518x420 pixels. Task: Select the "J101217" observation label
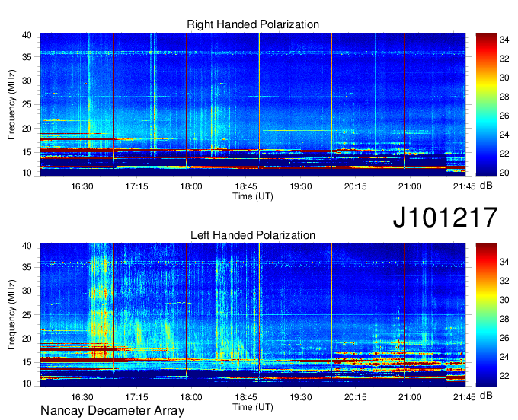[445, 218]
